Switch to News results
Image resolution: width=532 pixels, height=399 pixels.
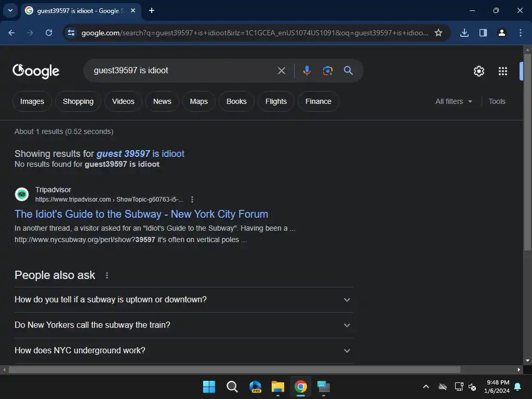pyautogui.click(x=162, y=101)
